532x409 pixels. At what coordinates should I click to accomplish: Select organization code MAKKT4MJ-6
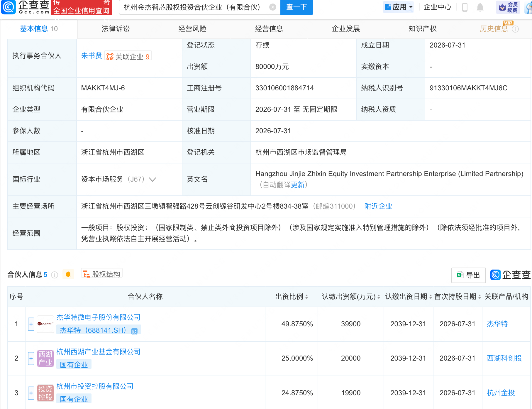click(103, 88)
